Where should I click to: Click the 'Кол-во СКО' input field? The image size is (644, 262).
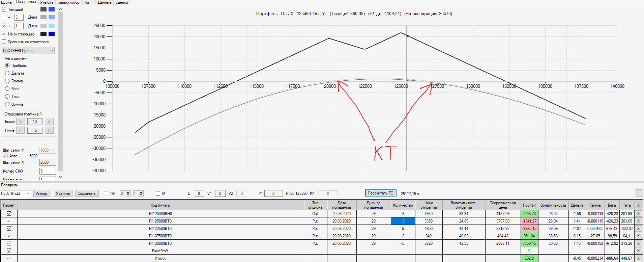(x=48, y=171)
